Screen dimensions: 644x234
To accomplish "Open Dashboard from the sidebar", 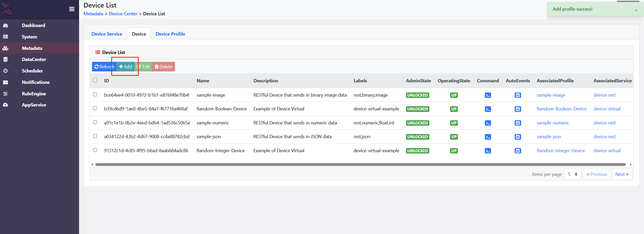I will click(x=33, y=25).
